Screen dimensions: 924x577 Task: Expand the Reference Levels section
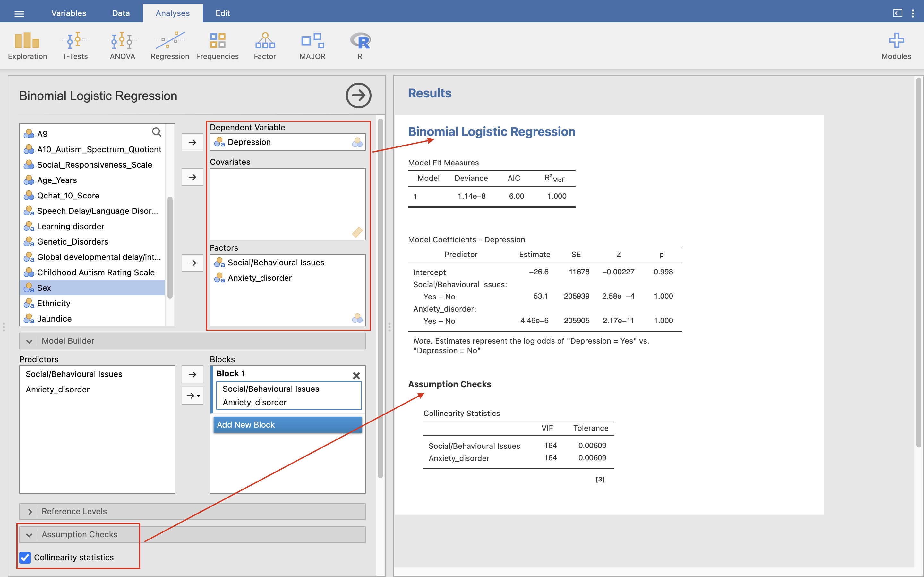30,512
